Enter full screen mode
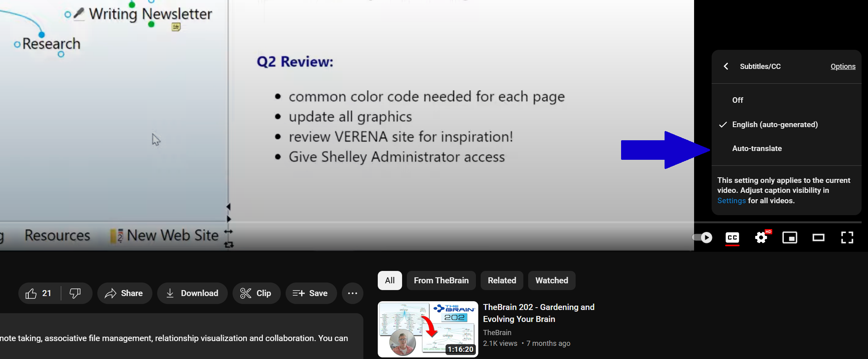 [847, 237]
